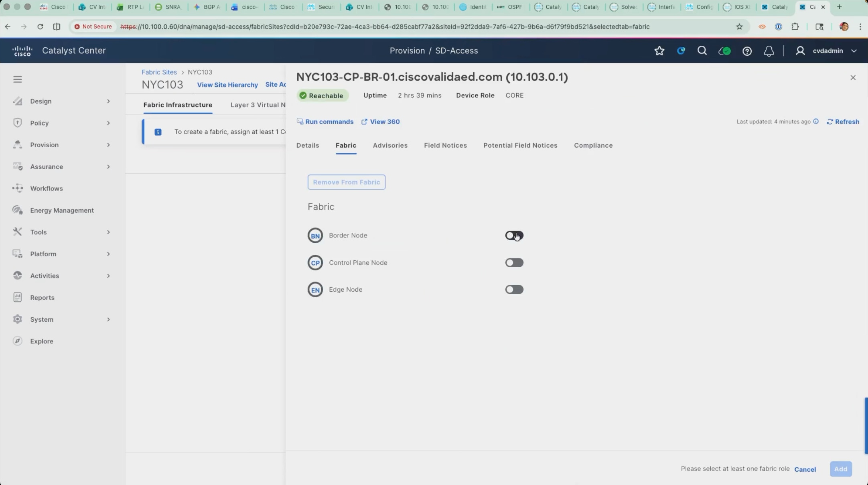Click the Run commands link

click(x=325, y=122)
